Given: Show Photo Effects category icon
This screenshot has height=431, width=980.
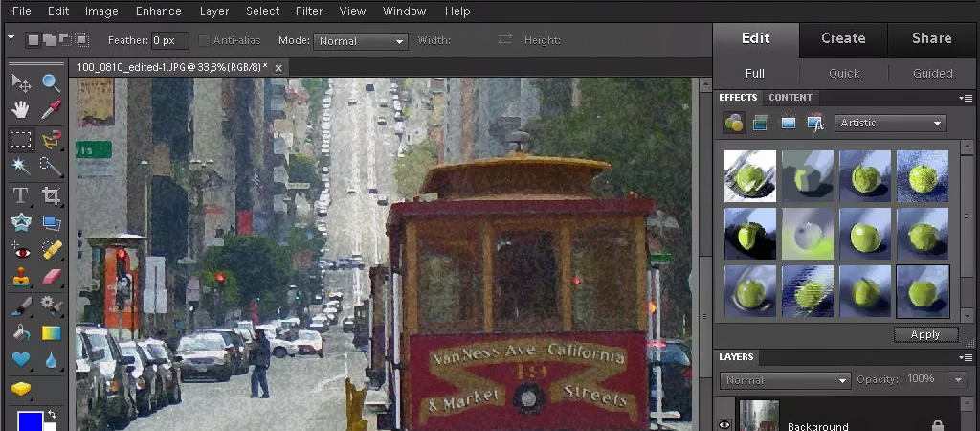Looking at the screenshot, I should click(789, 124).
